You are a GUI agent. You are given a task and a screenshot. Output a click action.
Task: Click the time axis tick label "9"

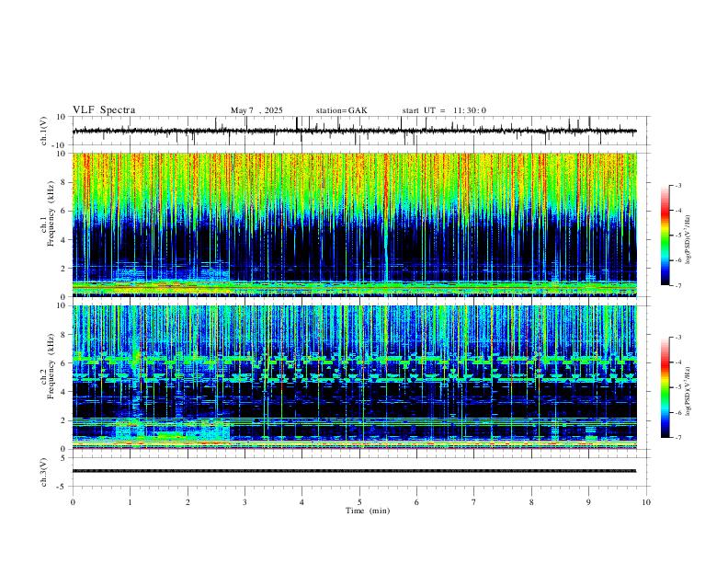(x=588, y=502)
